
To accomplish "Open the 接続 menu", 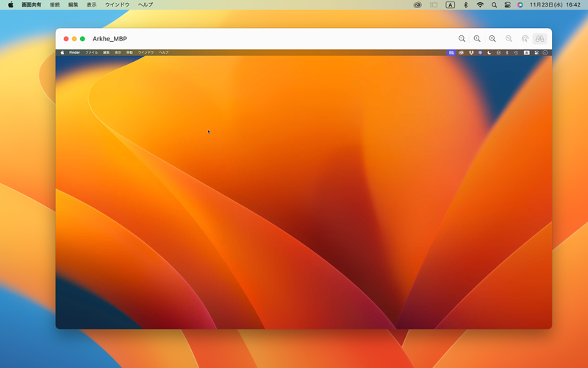I will tap(54, 5).
